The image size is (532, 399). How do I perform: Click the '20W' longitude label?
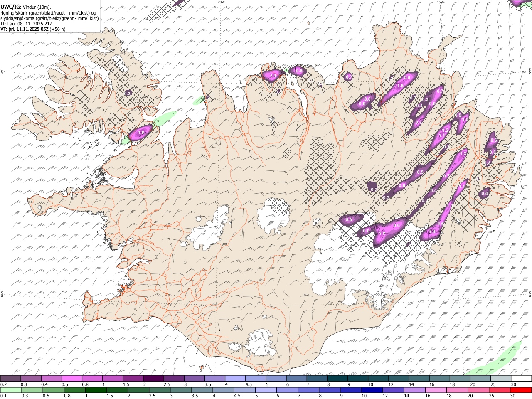coord(221,2)
